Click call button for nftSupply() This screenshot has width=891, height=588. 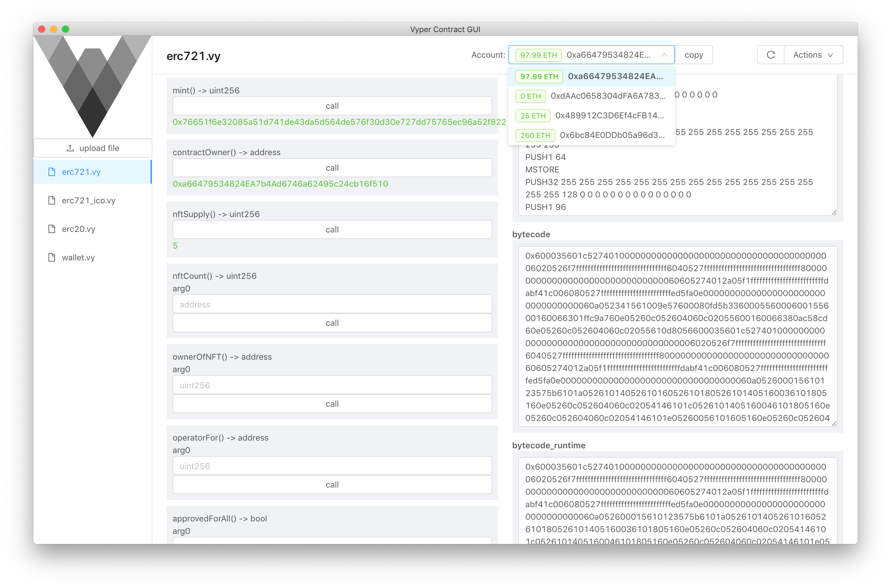point(332,229)
